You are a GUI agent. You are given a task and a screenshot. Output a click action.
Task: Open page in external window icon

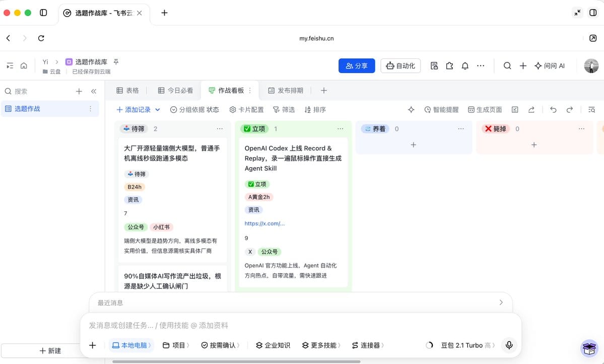click(593, 38)
